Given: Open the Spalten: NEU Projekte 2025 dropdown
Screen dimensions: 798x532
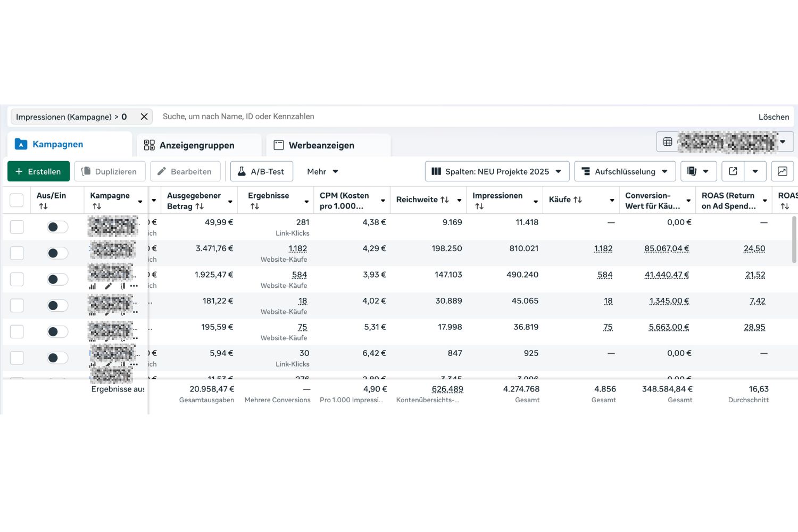Looking at the screenshot, I should (x=497, y=171).
